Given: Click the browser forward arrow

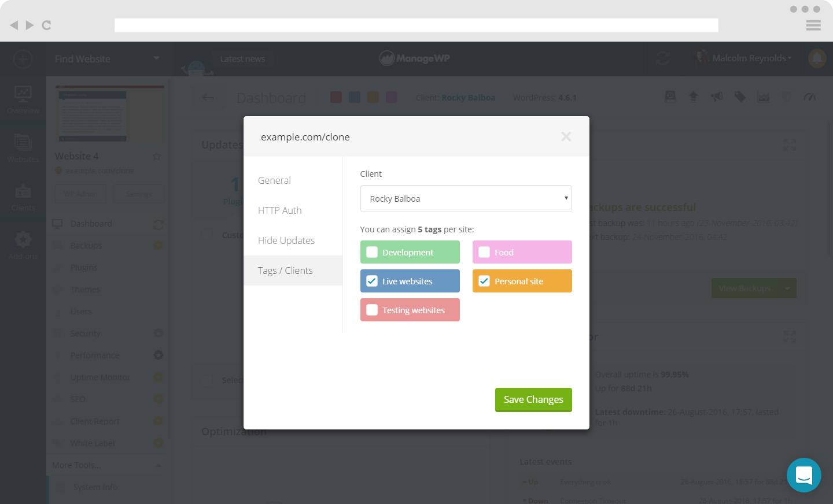Looking at the screenshot, I should coord(30,25).
